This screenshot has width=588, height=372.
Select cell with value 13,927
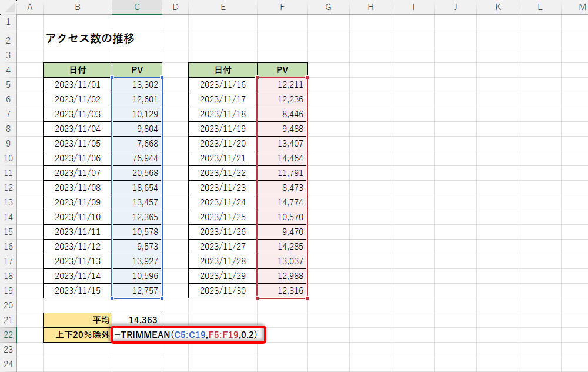(137, 261)
